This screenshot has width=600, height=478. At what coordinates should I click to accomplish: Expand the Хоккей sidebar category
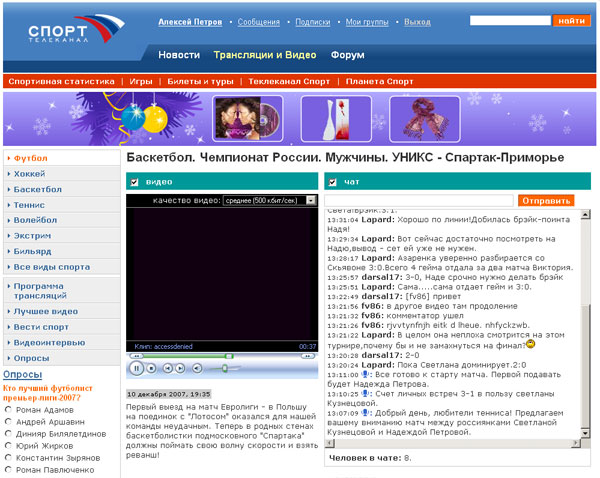[31, 174]
